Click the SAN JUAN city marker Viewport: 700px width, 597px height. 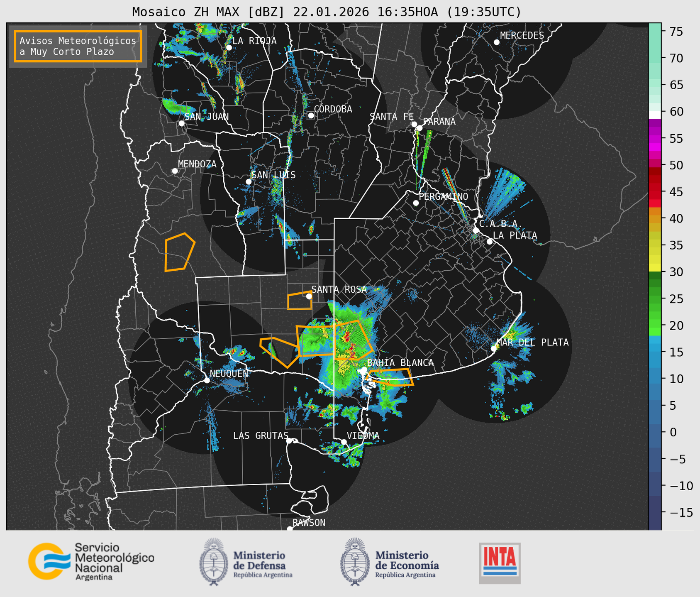coord(181,123)
